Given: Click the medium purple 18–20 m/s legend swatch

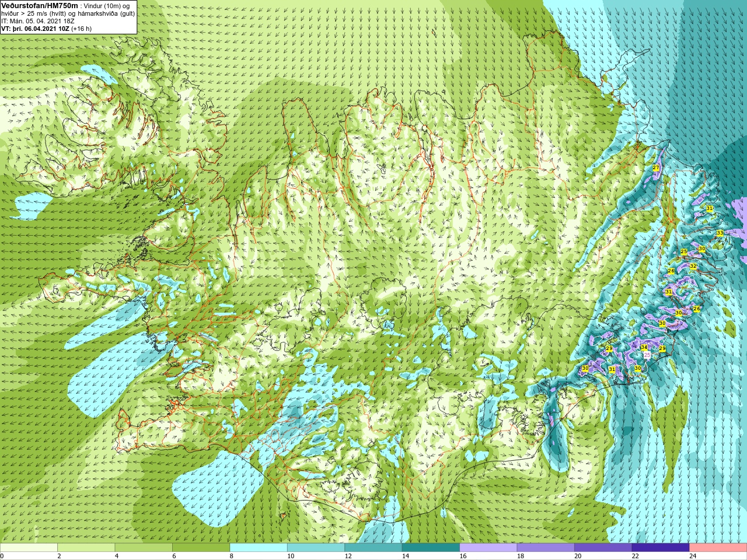Looking at the screenshot, I should pos(546,548).
